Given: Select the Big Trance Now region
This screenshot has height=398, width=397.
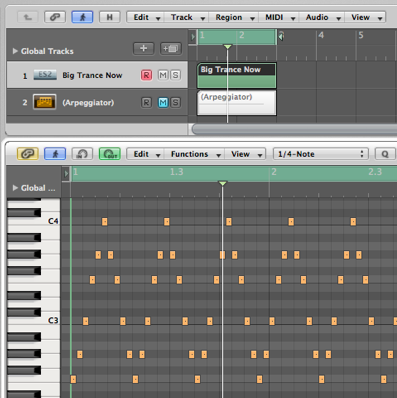Looking at the screenshot, I should (237, 75).
